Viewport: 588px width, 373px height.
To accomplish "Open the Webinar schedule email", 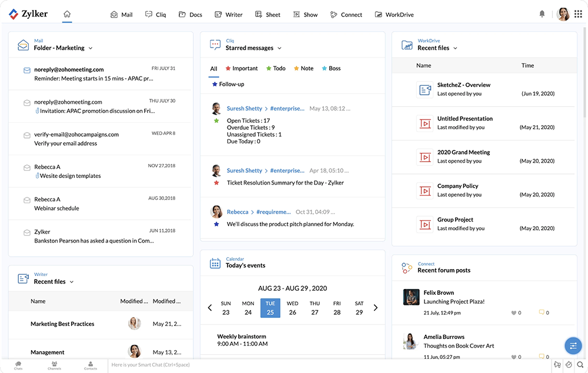I will pos(101,204).
